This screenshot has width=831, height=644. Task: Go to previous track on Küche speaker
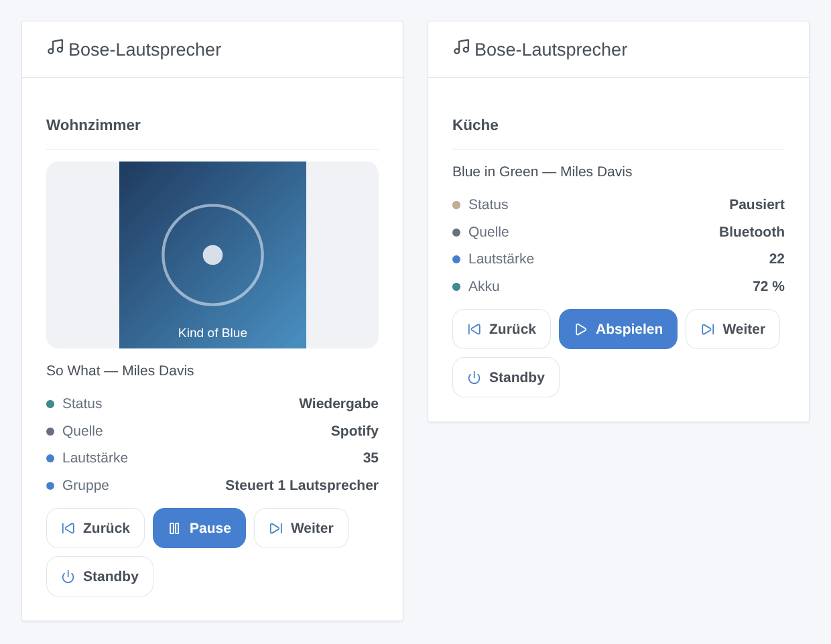coord(501,329)
